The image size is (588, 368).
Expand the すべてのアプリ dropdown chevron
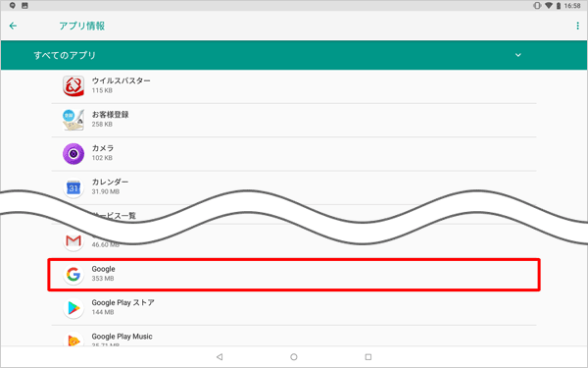pyautogui.click(x=517, y=55)
